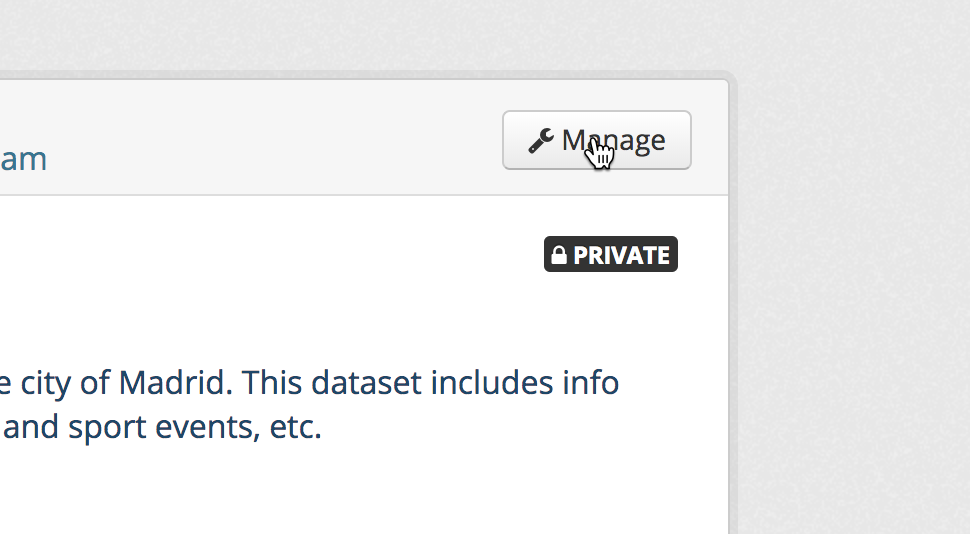Click the word "city" in the description

(46, 384)
